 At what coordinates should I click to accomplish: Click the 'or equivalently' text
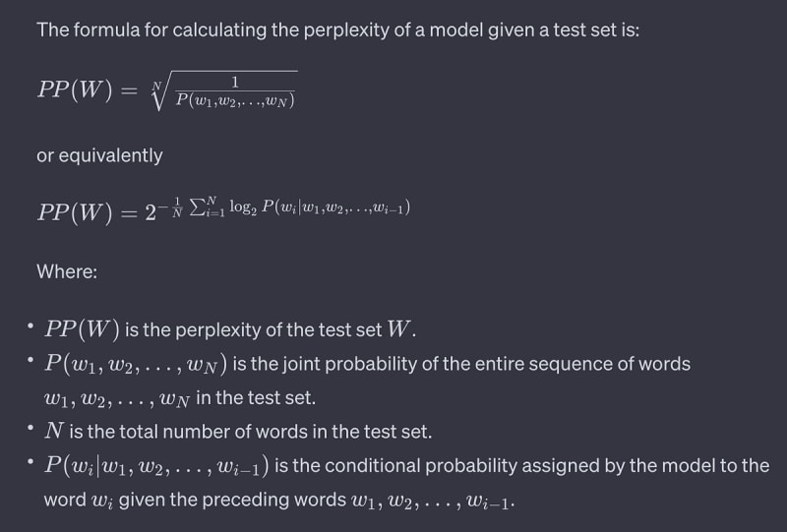coord(99,155)
